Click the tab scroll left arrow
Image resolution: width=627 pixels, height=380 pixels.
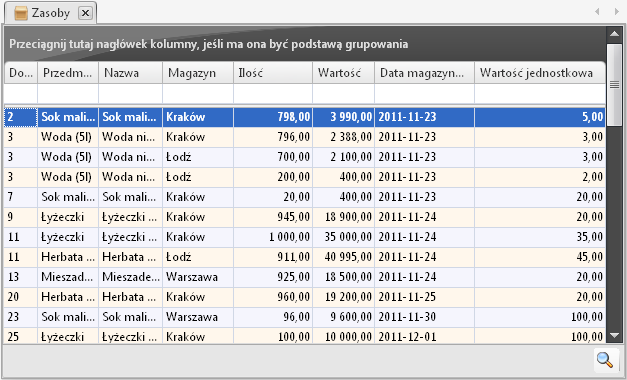point(597,12)
